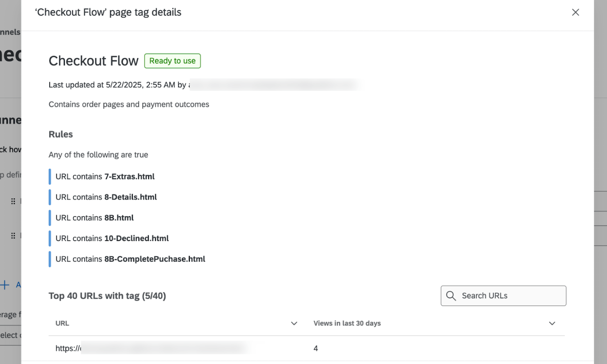Screen dimensions: 607x364
Task: Click the 'Views in last 30 days' column header
Action: [x=347, y=323]
